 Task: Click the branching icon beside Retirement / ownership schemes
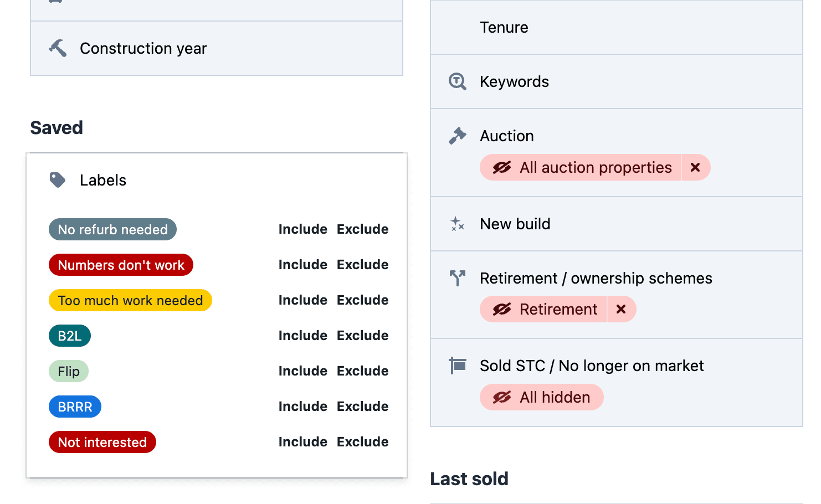coord(457,278)
